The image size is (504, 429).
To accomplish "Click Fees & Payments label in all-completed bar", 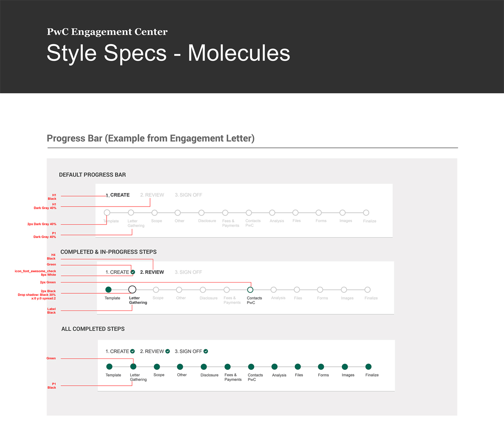I will (233, 377).
